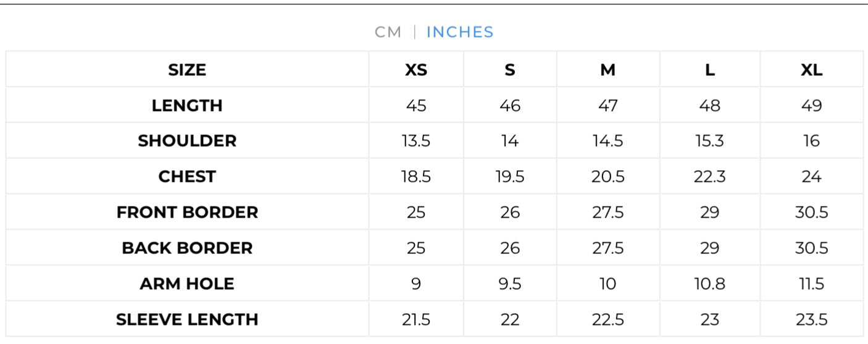Click the CHEST row label

[x=187, y=177]
